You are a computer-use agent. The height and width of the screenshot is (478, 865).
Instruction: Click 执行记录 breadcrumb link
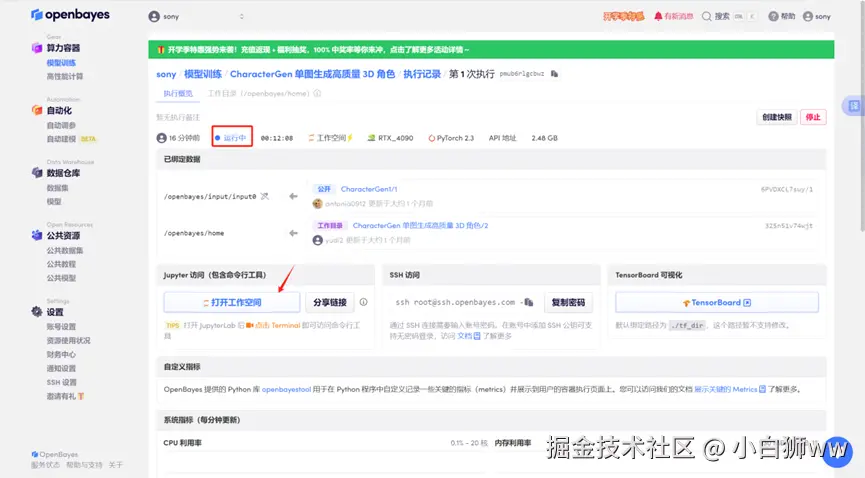pos(422,74)
